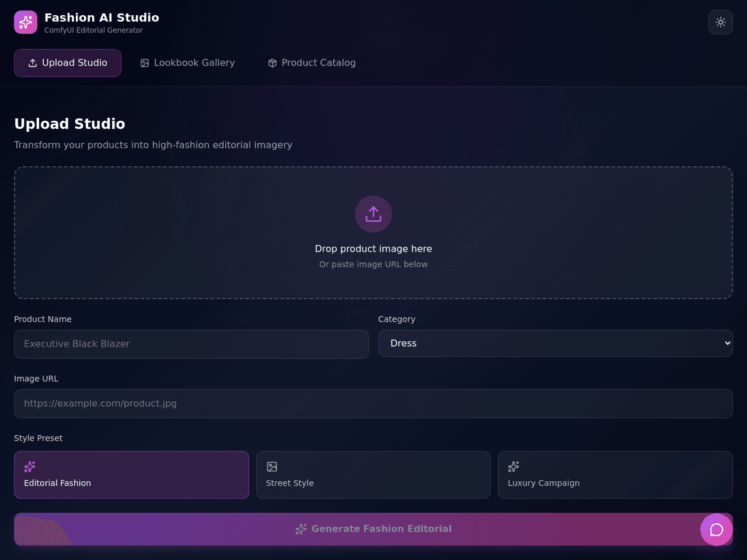This screenshot has height=560, width=747.
Task: Click the box icon beside Product Catalog
Action: 273,63
